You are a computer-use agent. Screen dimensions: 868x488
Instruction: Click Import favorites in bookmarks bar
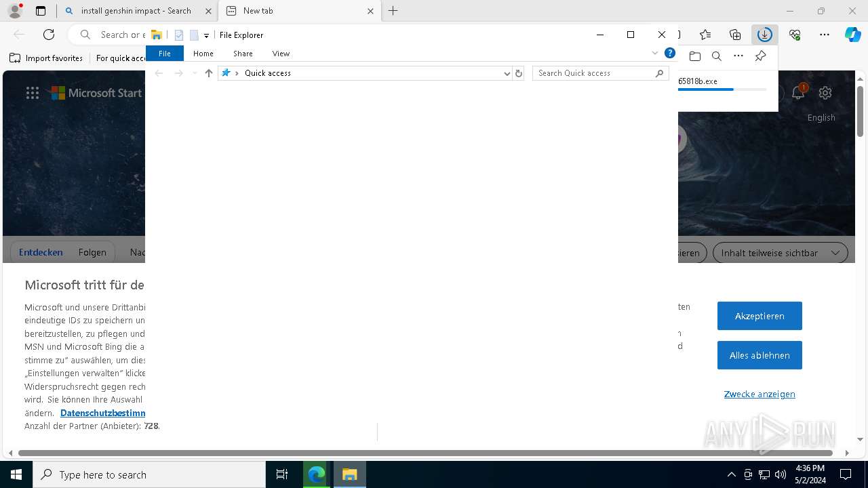46,58
